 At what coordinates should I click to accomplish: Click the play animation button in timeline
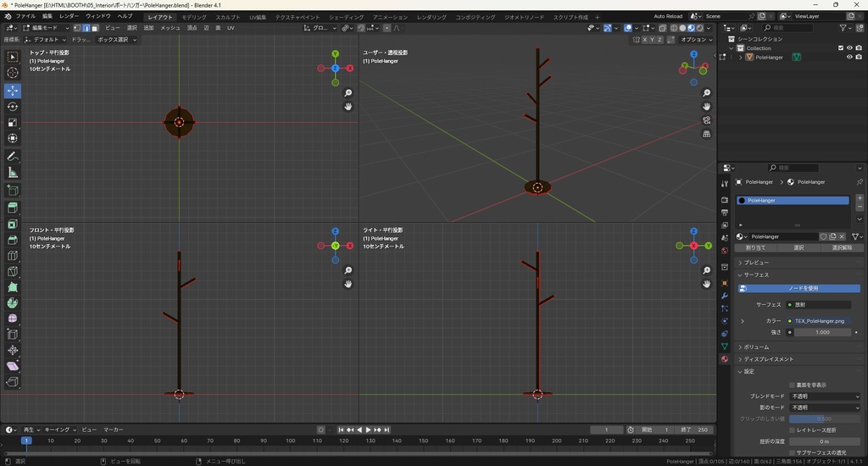pyautogui.click(x=368, y=430)
